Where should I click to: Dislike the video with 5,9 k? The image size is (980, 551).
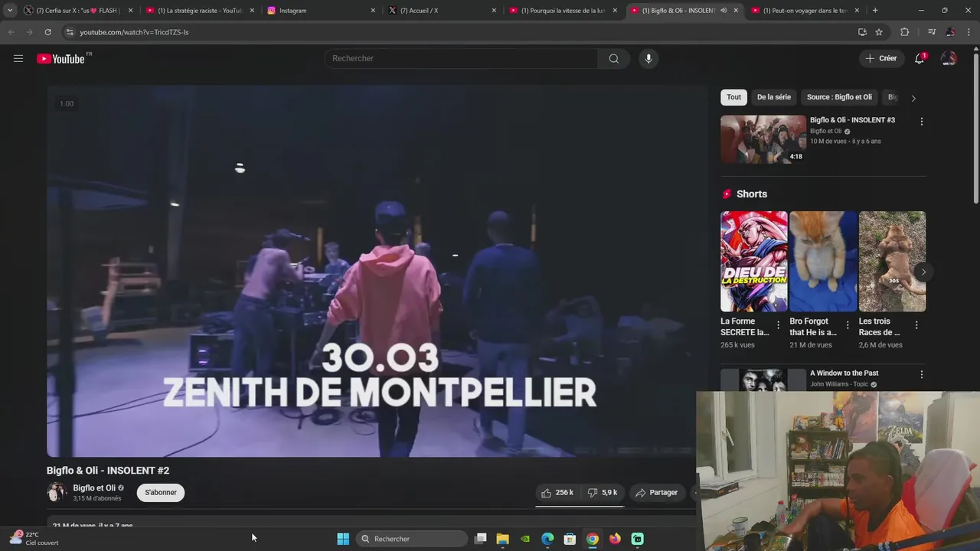(603, 493)
